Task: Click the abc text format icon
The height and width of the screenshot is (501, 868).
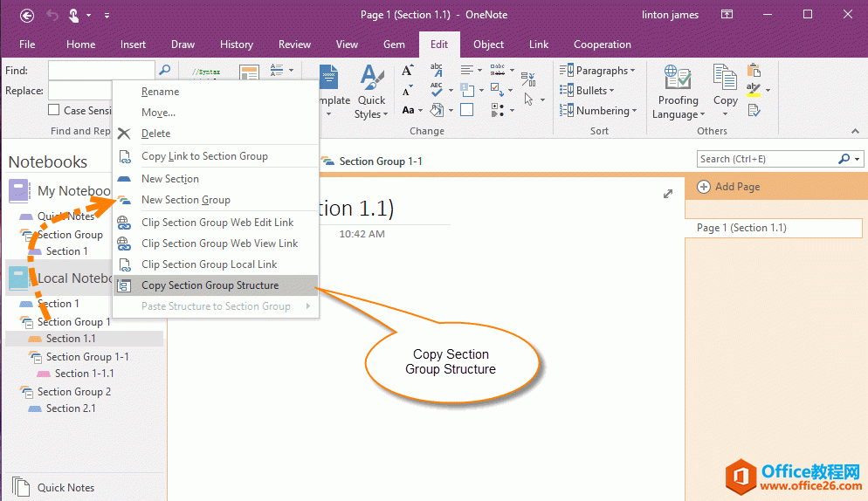Action: pyautogui.click(x=437, y=70)
